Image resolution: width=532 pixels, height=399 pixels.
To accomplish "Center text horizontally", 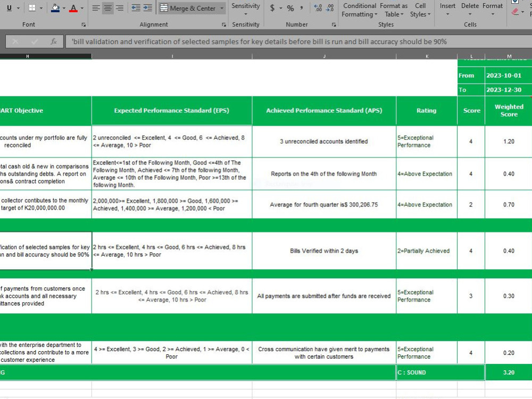I will coord(108,8).
